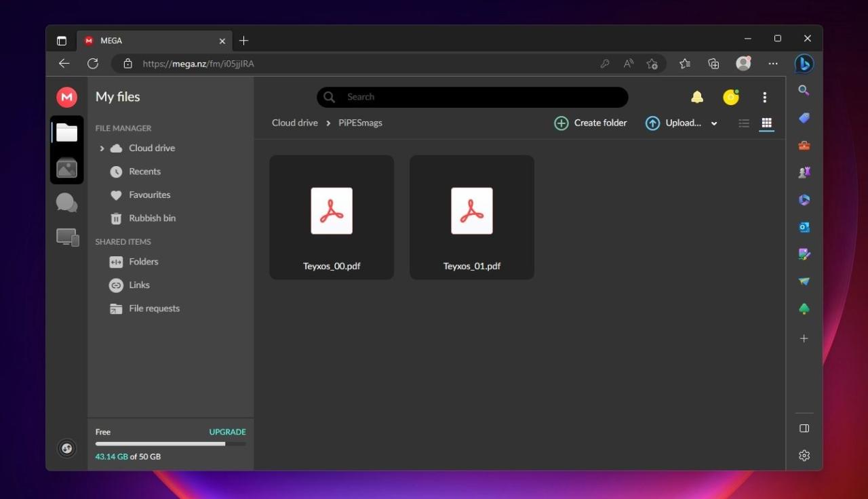Click the site lock icon

coord(127,64)
